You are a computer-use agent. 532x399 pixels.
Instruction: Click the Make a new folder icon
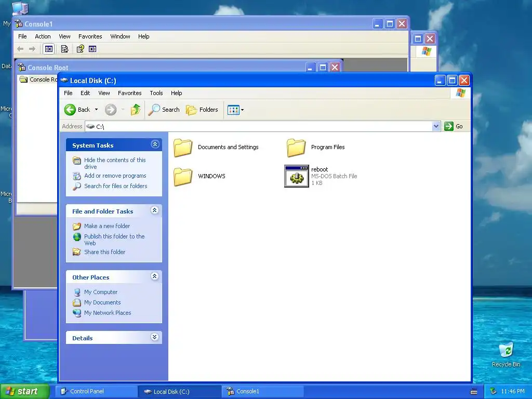click(77, 226)
